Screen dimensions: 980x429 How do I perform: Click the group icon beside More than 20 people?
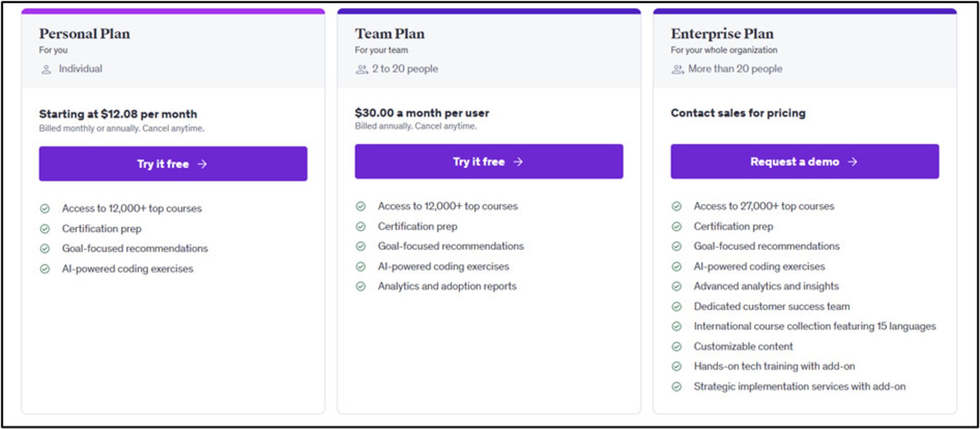[678, 70]
